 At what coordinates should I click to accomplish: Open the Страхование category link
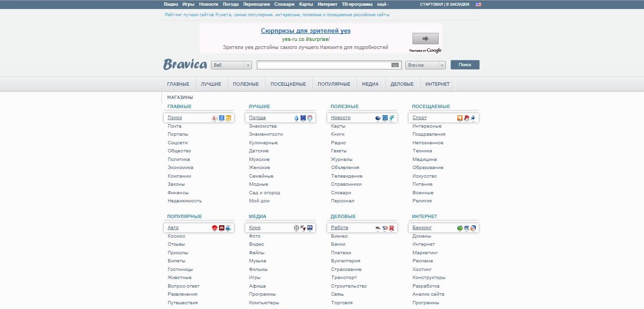[346, 269]
